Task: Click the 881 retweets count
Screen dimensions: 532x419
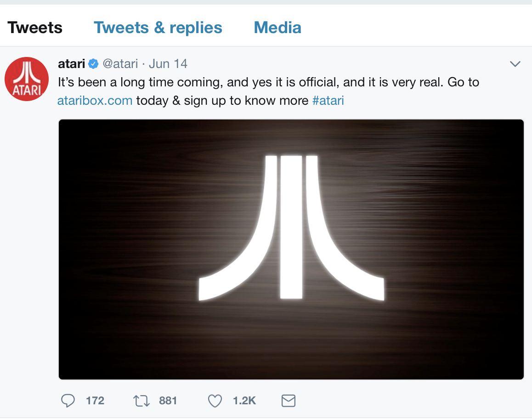Action: (x=168, y=401)
